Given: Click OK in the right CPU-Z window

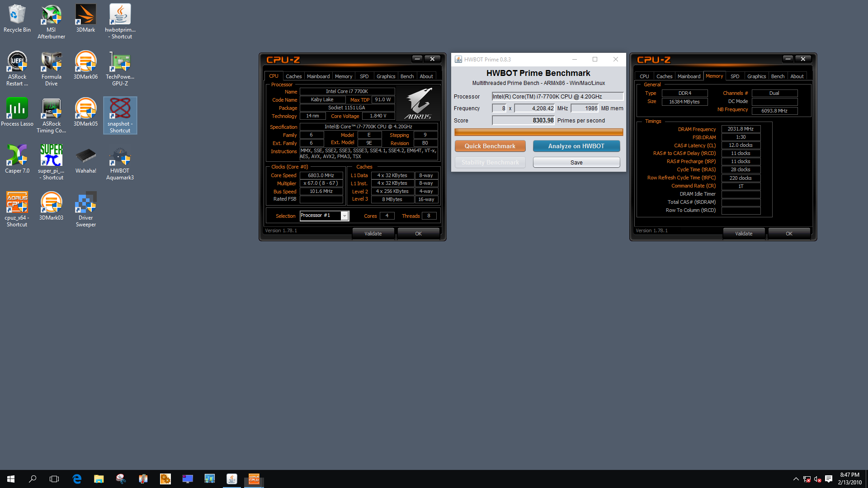Looking at the screenshot, I should coord(789,234).
